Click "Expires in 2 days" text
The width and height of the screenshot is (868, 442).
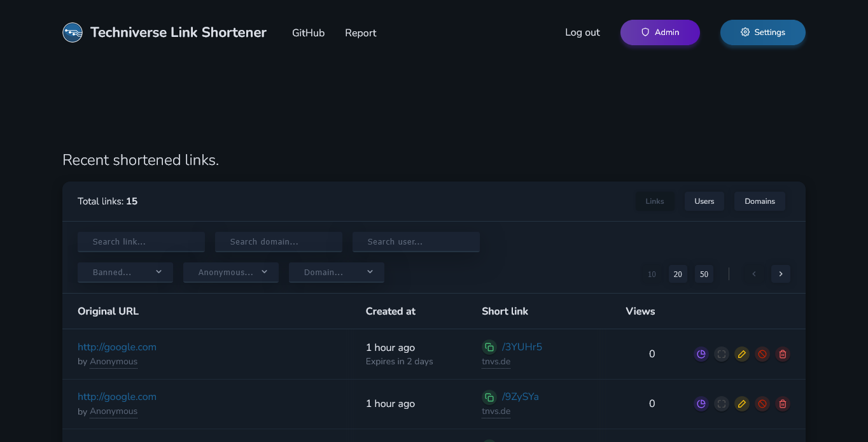pyautogui.click(x=400, y=362)
